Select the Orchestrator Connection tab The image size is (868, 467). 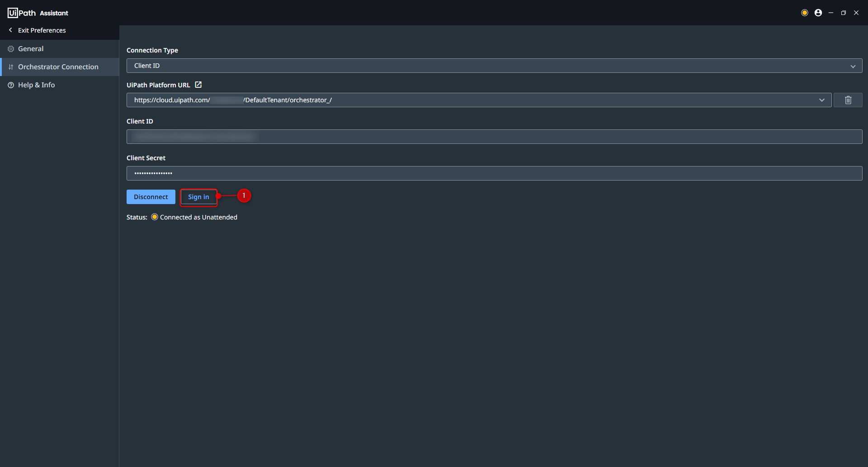coord(60,67)
